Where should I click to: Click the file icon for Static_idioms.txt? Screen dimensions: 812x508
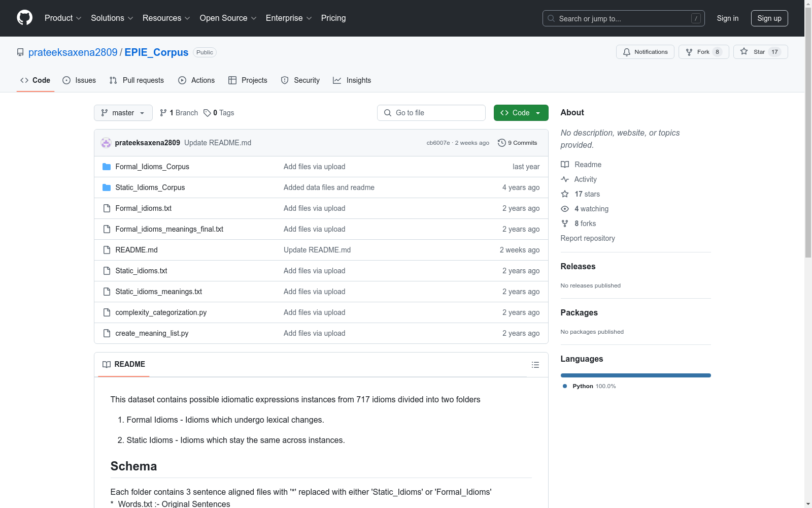[x=107, y=271]
